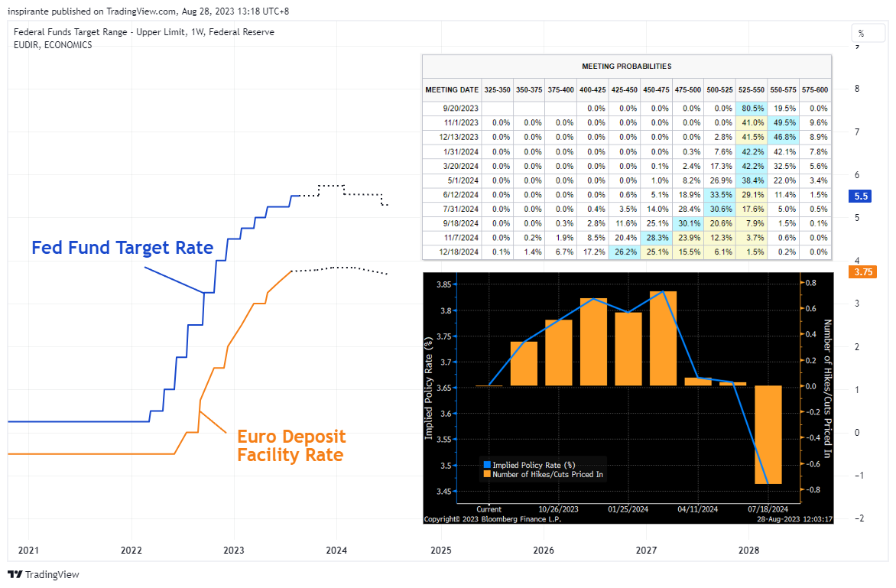Click the EUDIR, ECONOMICS symbol text
896x588 pixels.
point(53,45)
